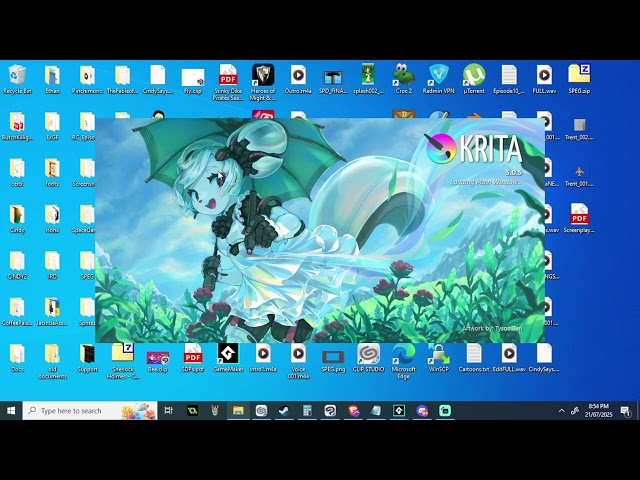
Task: Select the Intro1.m4a audio file
Action: coord(263,358)
